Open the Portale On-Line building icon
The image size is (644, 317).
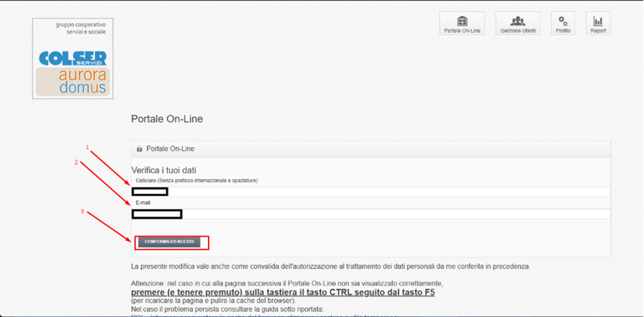coord(462,21)
